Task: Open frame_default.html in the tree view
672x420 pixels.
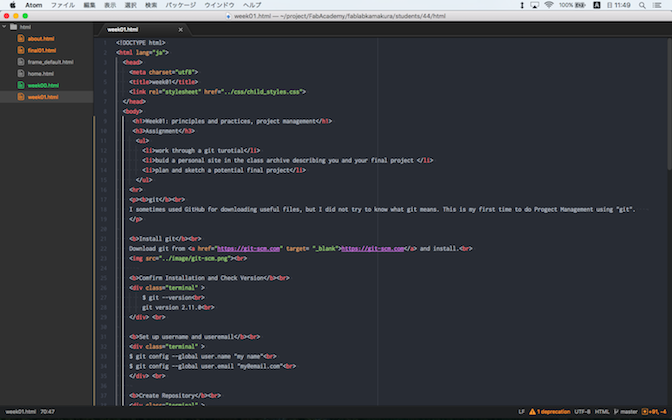Action: (x=51, y=62)
